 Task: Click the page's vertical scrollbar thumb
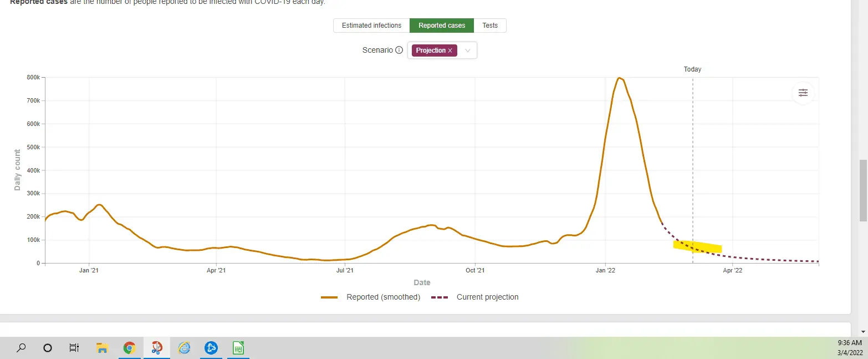click(x=863, y=190)
